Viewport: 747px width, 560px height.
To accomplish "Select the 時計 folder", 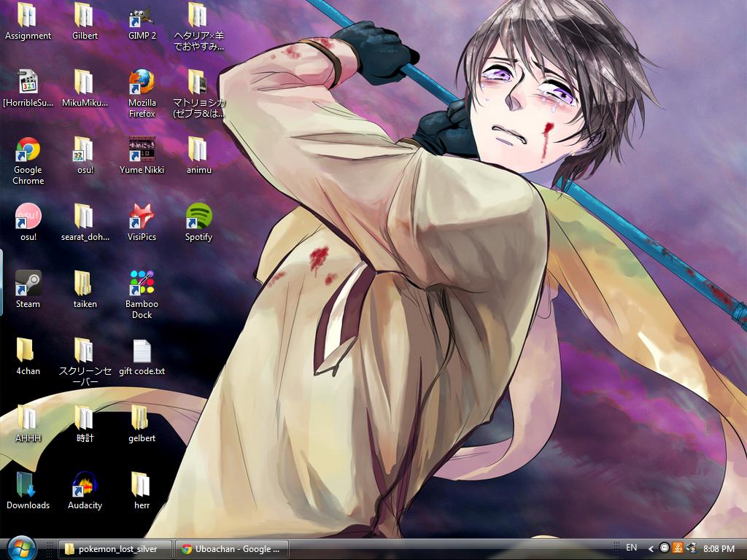I will coord(85,424).
